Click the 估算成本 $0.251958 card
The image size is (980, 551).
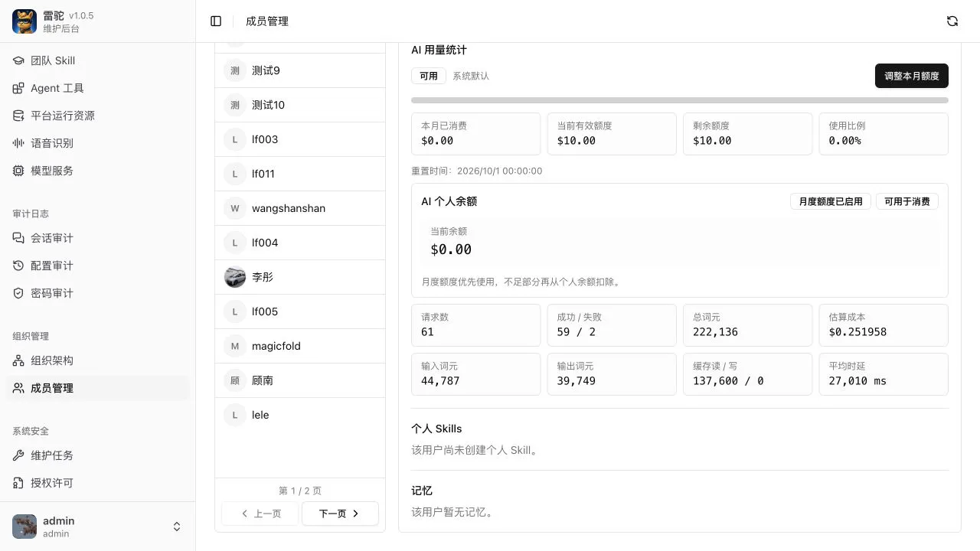884,325
